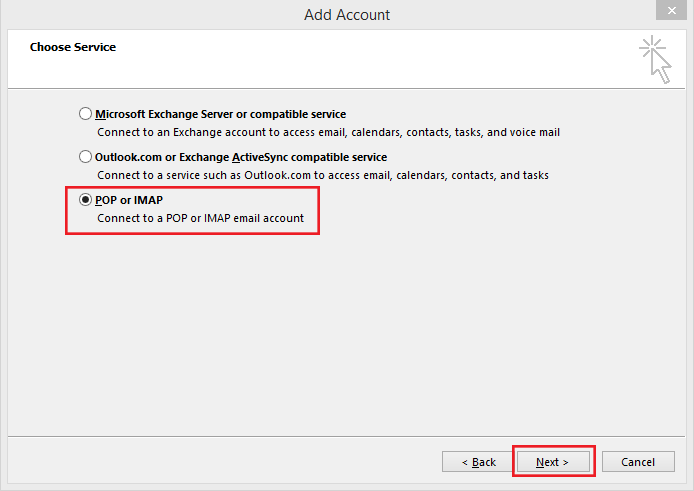Click the 'Outlook.com or Exchange ActiveSync compatible service' label
This screenshot has height=491, width=694.
pos(241,157)
